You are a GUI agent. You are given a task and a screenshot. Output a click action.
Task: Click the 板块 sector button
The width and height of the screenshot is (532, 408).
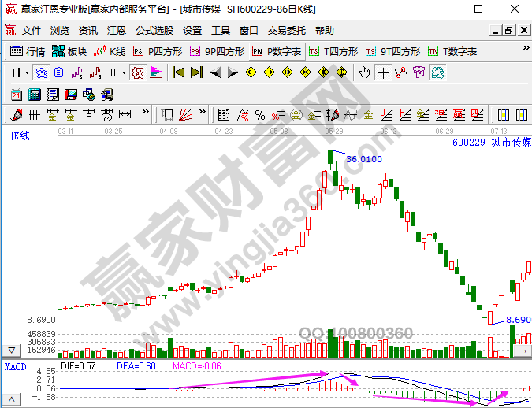[69, 51]
